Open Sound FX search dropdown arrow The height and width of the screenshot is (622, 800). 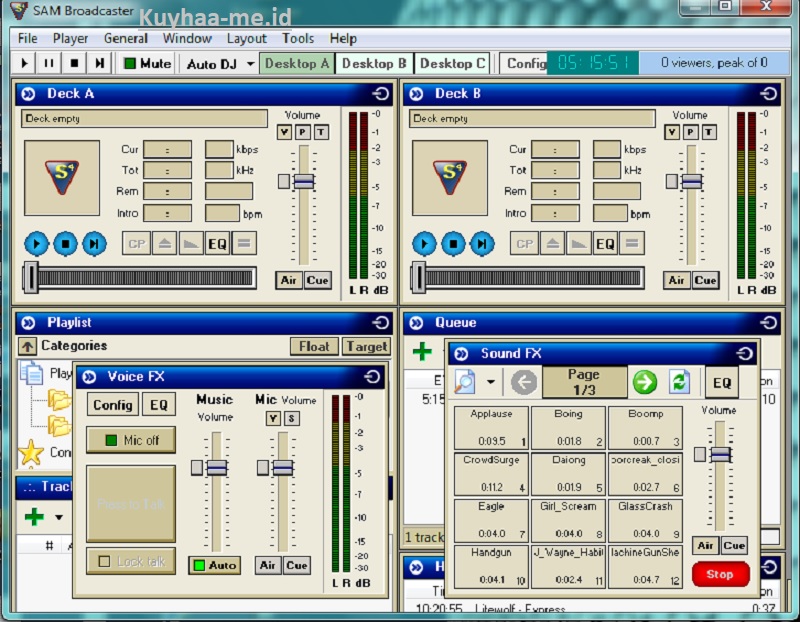(490, 382)
